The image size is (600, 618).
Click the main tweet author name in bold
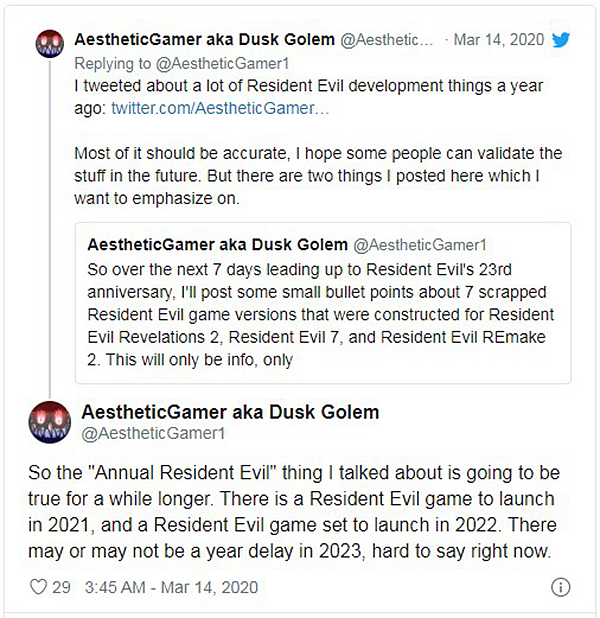[229, 412]
